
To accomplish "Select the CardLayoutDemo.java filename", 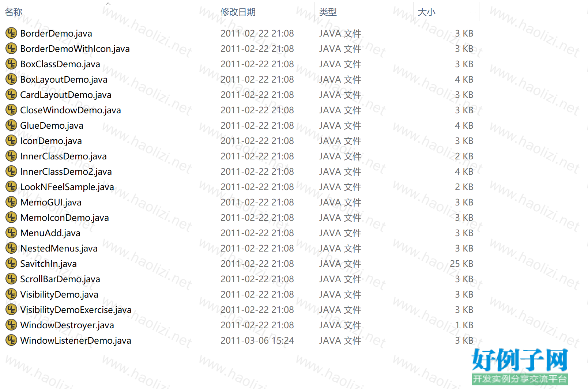I will (66, 95).
